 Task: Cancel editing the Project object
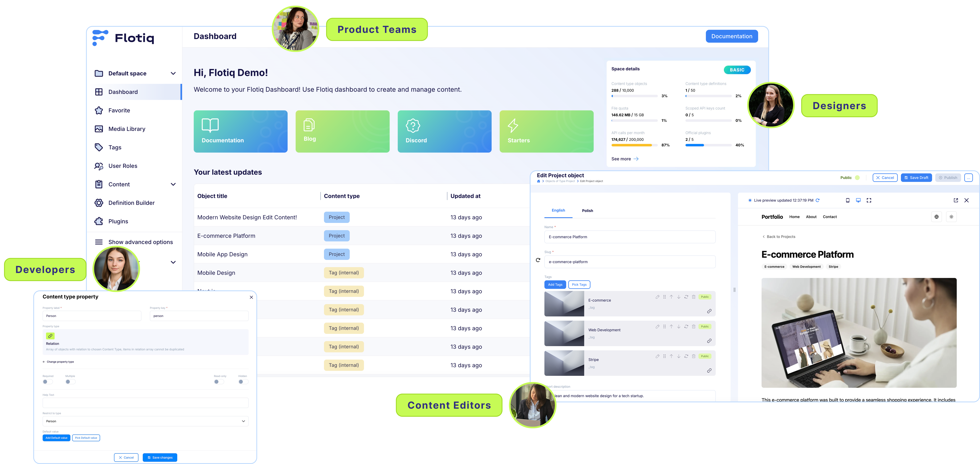click(885, 178)
